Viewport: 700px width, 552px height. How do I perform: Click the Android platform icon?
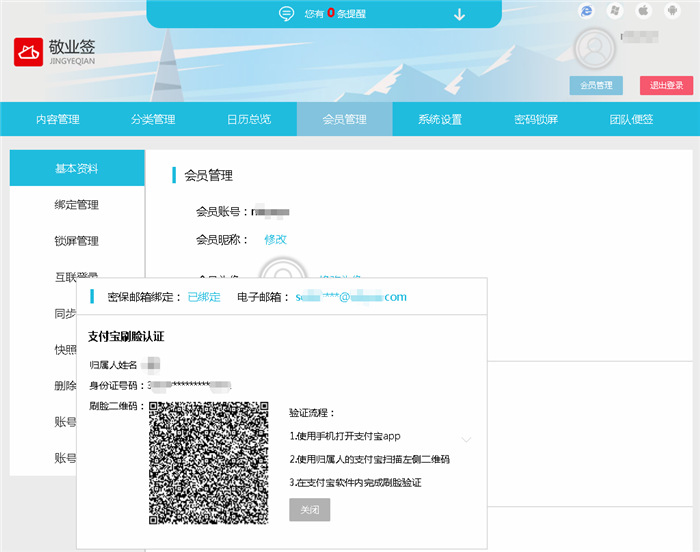[672, 10]
